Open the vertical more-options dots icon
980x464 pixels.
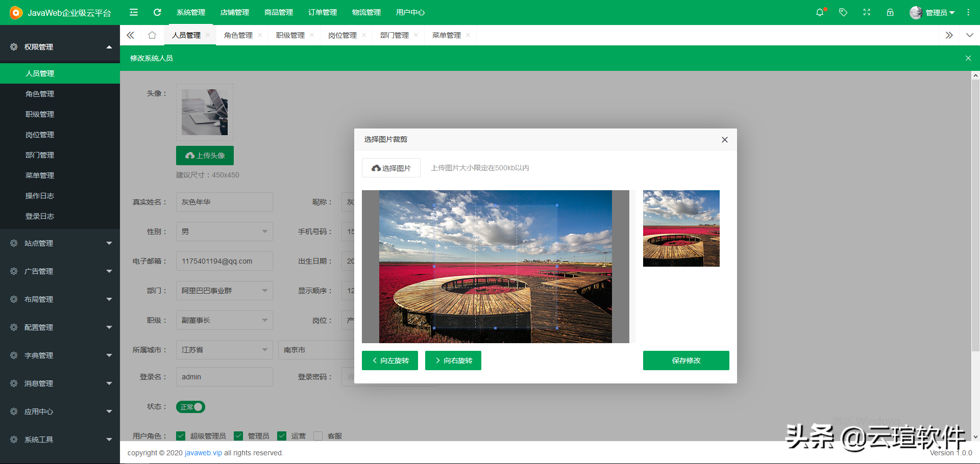coord(968,12)
